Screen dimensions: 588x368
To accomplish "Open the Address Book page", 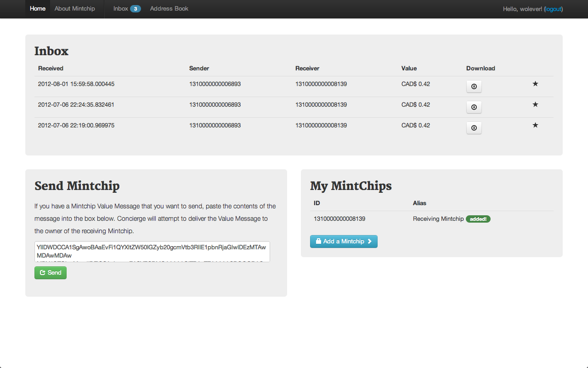I will point(169,9).
